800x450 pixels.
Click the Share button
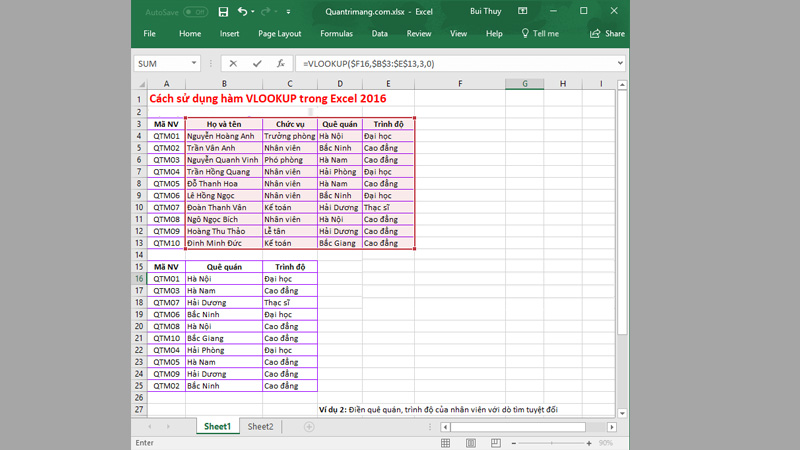(607, 34)
